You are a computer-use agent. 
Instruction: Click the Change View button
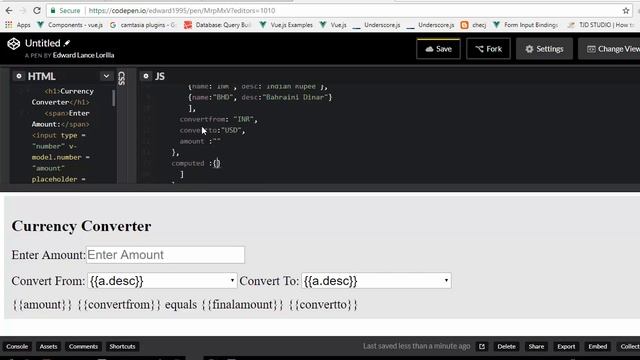click(x=609, y=49)
